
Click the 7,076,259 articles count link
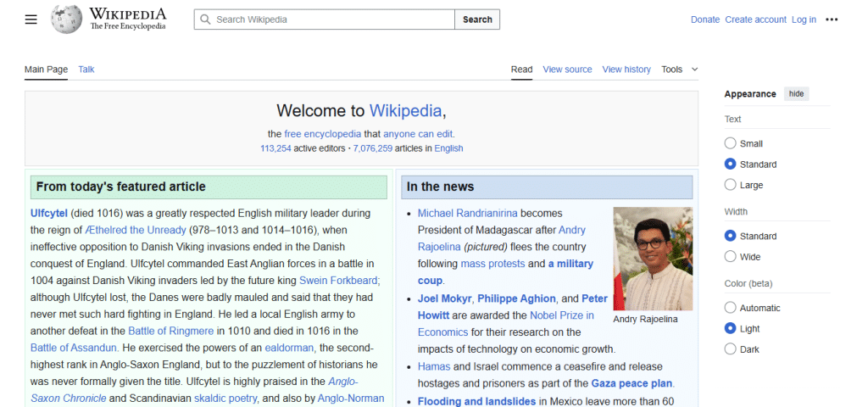click(373, 148)
